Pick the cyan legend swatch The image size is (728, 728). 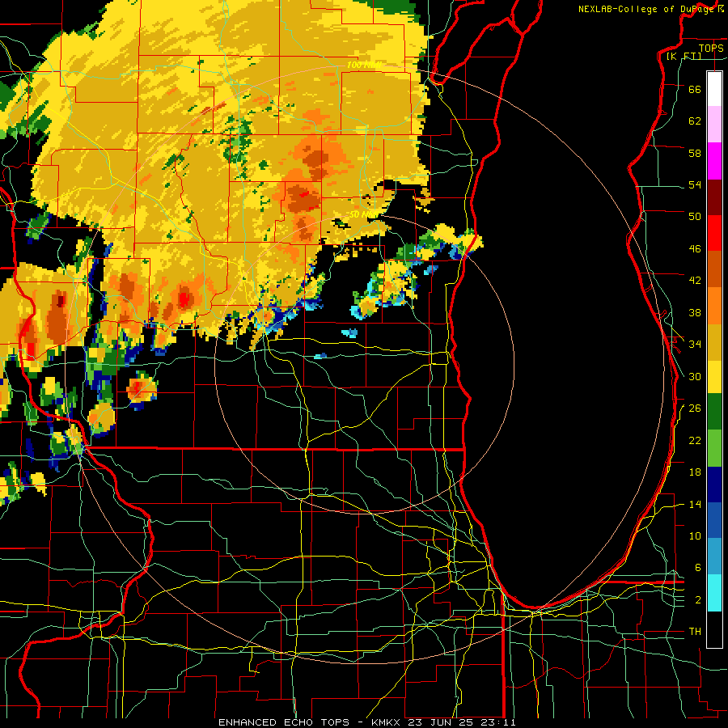coord(714,593)
